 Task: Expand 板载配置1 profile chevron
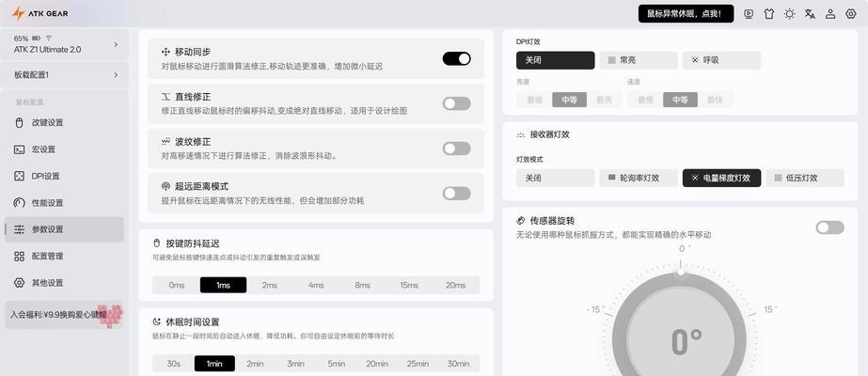coord(116,74)
